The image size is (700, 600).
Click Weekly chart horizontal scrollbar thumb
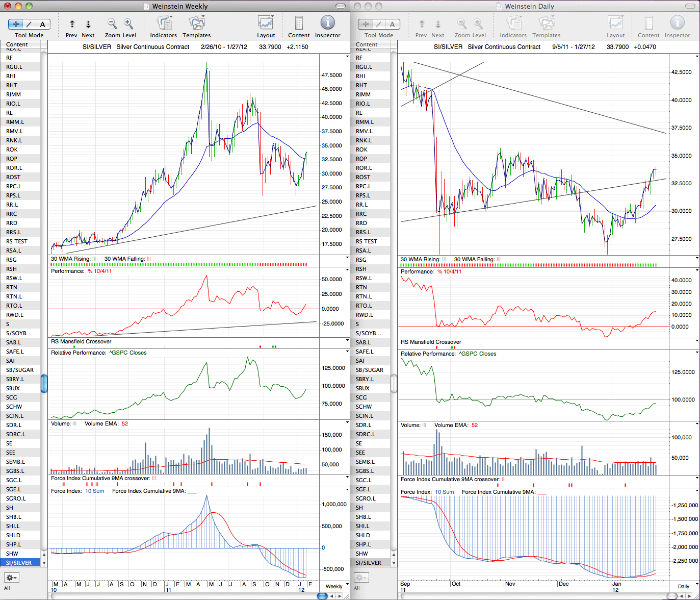click(x=322, y=596)
